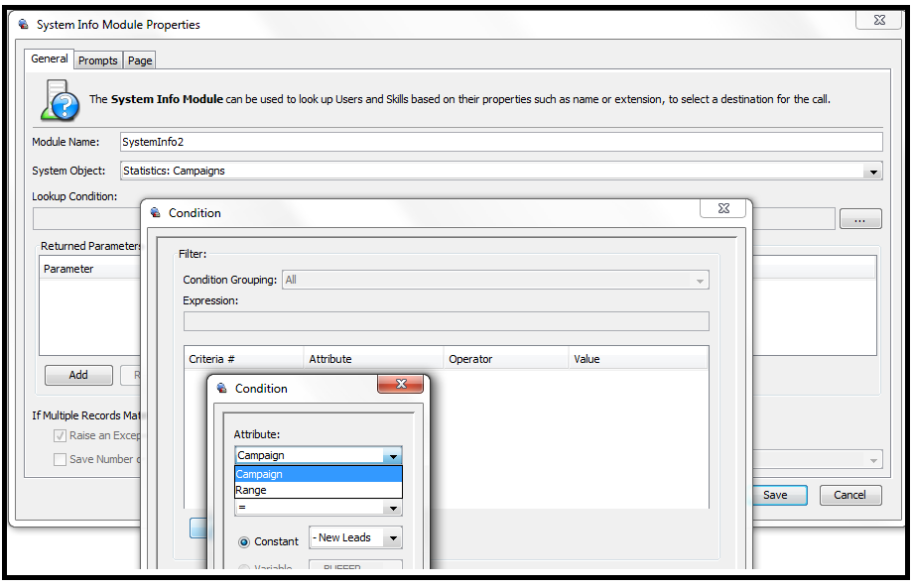Open the Condition Grouping dropdown

[702, 280]
